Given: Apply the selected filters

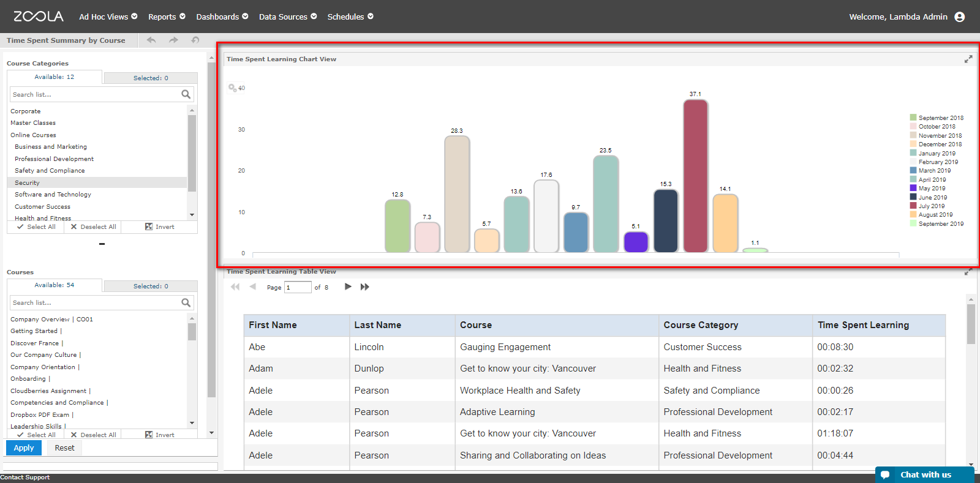Looking at the screenshot, I should [24, 447].
